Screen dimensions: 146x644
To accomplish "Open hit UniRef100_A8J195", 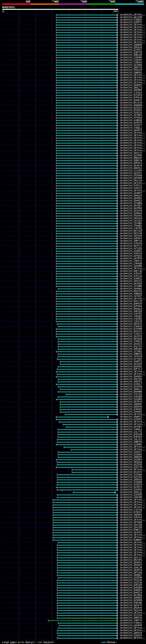I will coord(131,17).
